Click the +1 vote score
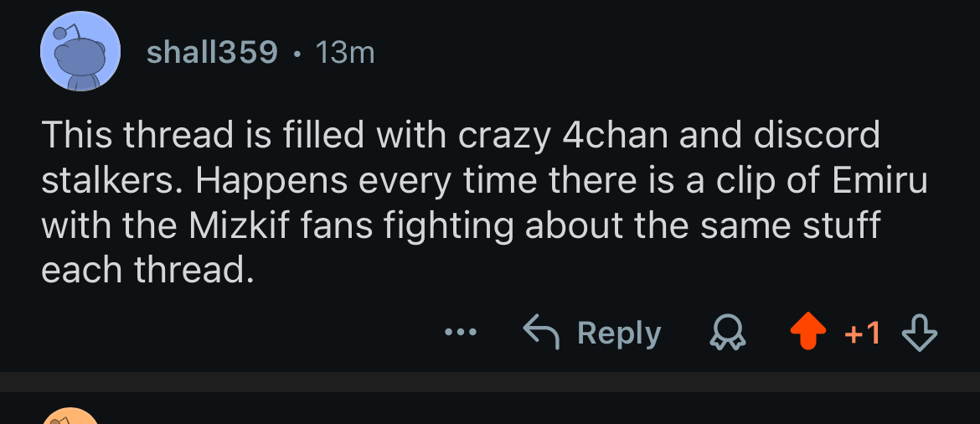 (x=862, y=334)
